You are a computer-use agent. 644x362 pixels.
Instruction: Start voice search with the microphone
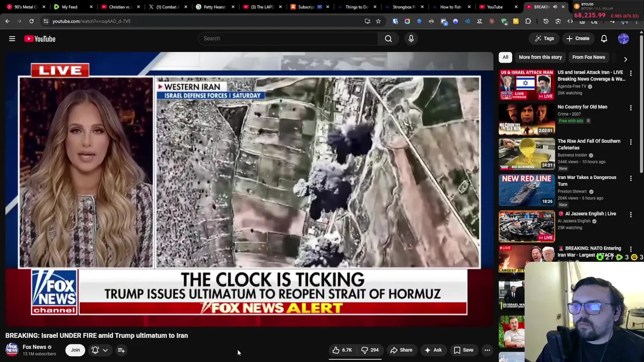point(411,38)
